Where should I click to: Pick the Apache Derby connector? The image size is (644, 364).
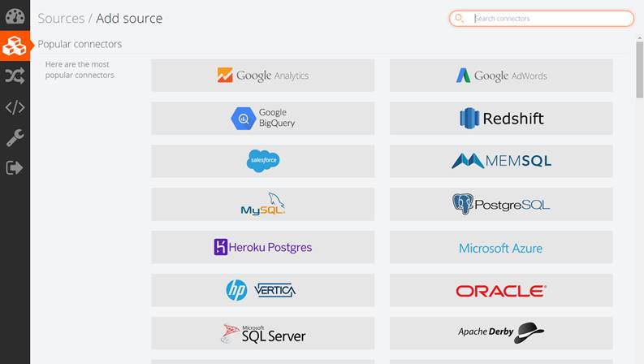(501, 333)
